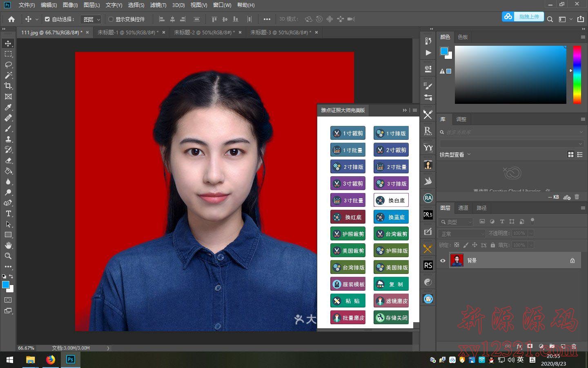Enable the 自动选择 checkbox
Screen dimensions: 588x368
(47, 19)
